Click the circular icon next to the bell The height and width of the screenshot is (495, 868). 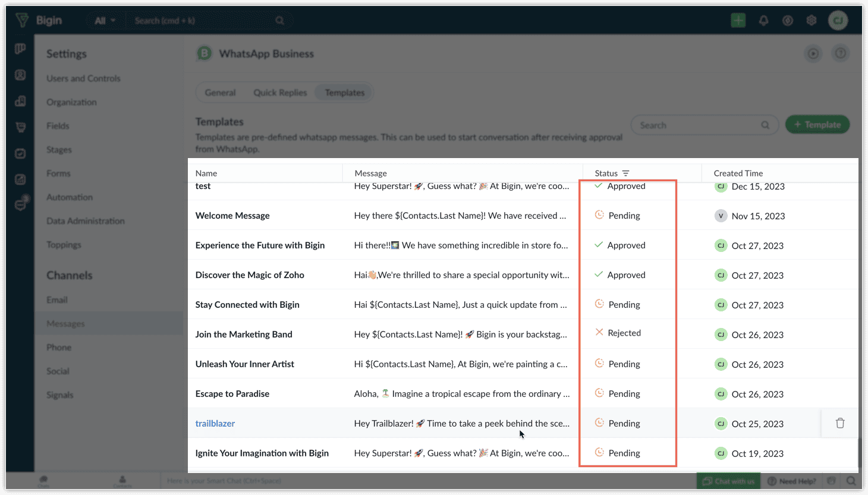[x=788, y=20]
